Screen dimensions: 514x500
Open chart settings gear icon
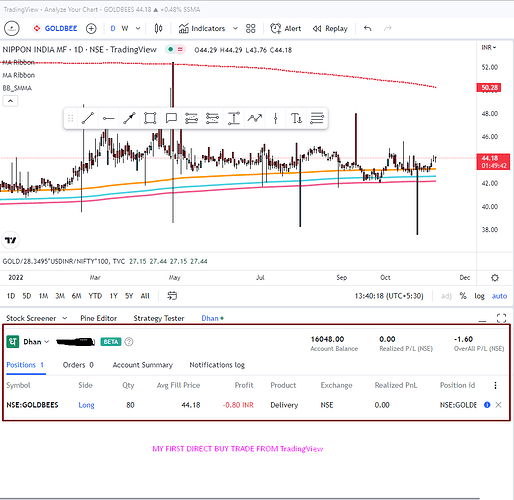(495, 278)
